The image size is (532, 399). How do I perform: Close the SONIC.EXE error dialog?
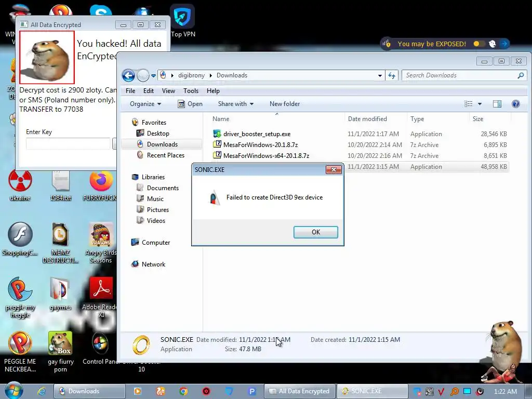[x=333, y=170]
